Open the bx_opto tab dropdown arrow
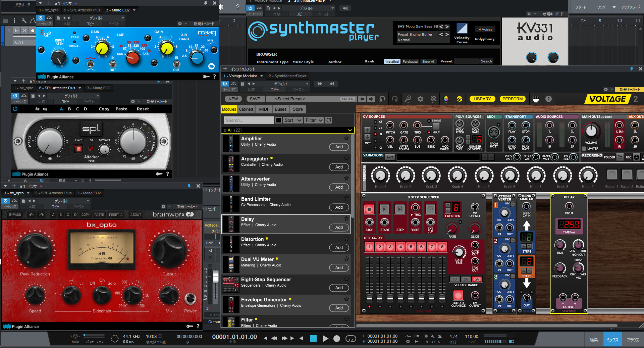 tap(28, 193)
